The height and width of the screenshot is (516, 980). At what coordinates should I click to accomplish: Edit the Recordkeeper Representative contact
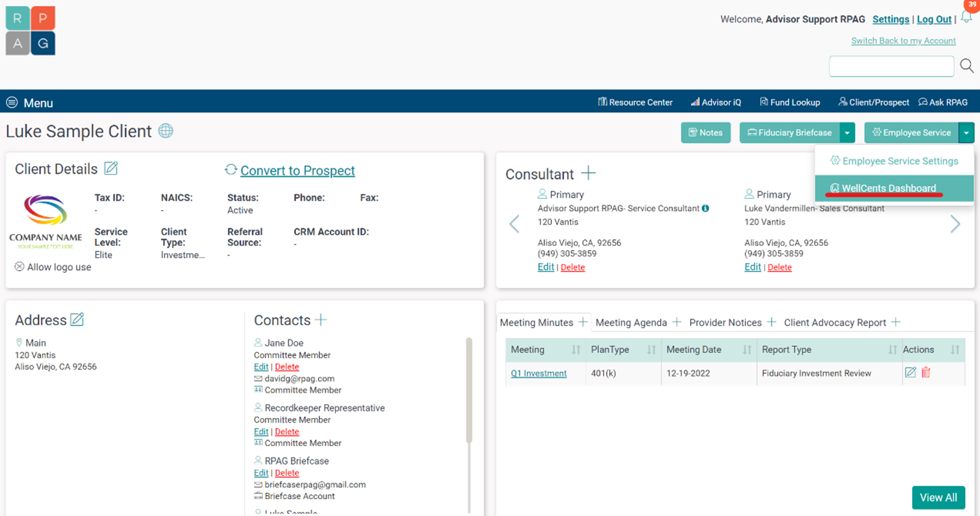tap(261, 432)
